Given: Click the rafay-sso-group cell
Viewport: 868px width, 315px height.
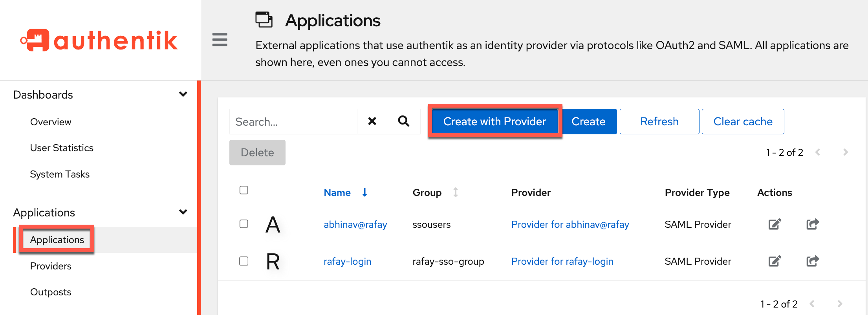Looking at the screenshot, I should (448, 261).
